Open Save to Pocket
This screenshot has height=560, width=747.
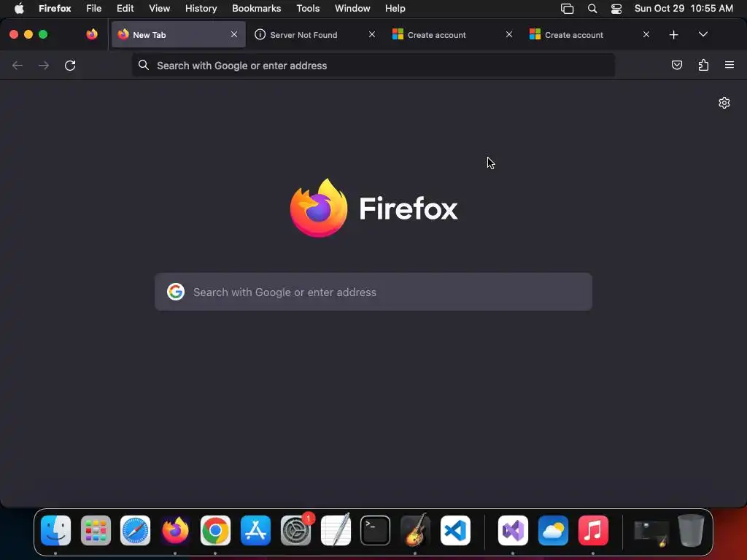(x=676, y=65)
